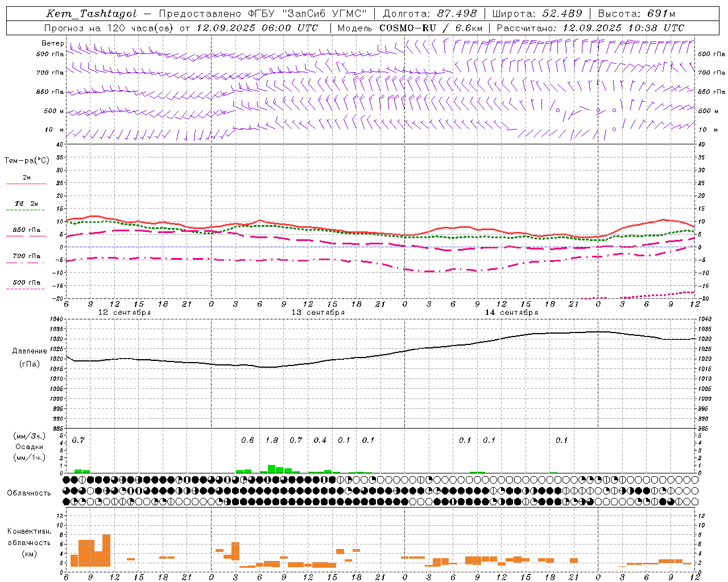Click the 0.6 precipitation value

pyautogui.click(x=247, y=440)
